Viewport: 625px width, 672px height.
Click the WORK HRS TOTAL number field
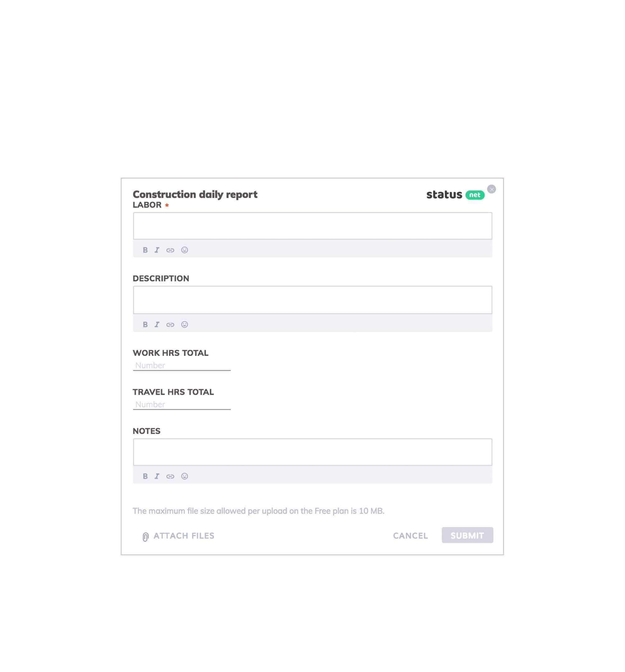pyautogui.click(x=181, y=365)
